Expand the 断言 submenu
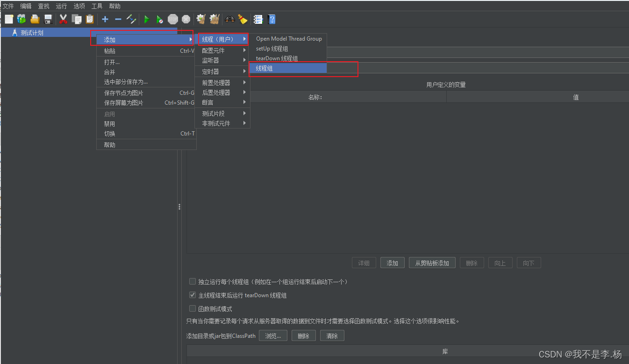629x364 pixels. point(222,102)
